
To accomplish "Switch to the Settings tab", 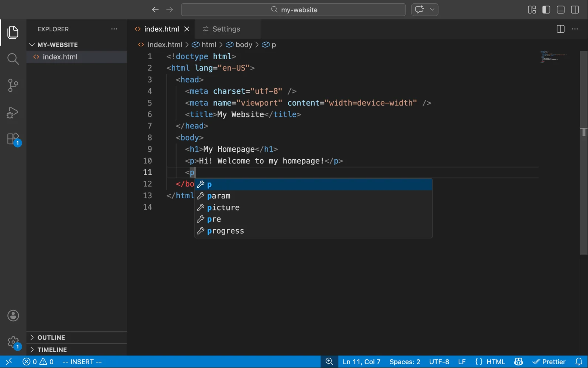I will [x=226, y=29].
